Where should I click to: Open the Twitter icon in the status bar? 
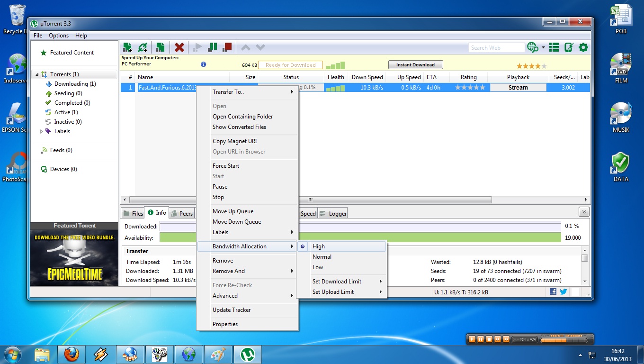click(563, 292)
